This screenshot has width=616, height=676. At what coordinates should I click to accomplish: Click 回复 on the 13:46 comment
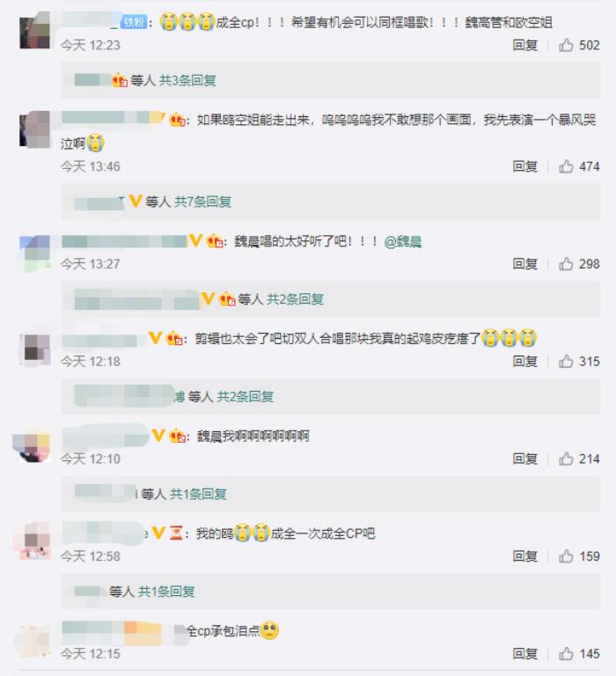(524, 166)
